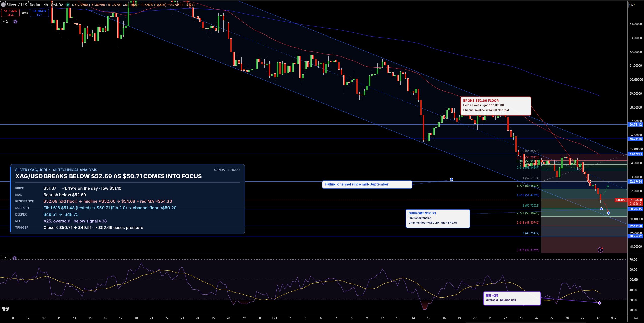
Task: Click the 50.70715 price line label
Action: tap(635, 209)
